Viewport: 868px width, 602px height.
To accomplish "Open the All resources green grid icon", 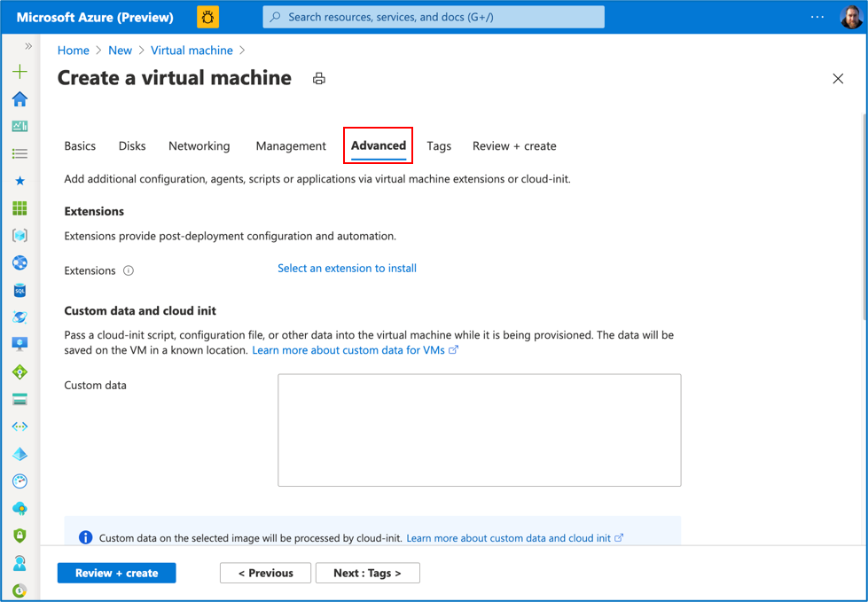I will 20,208.
